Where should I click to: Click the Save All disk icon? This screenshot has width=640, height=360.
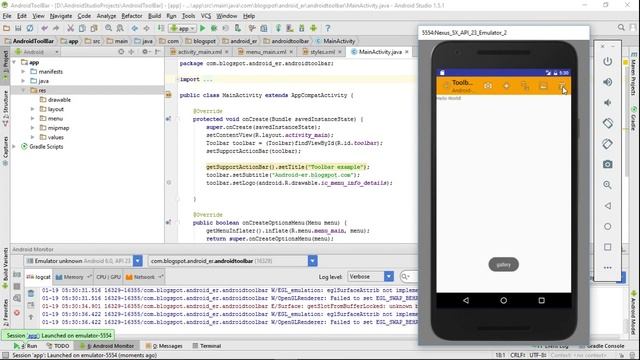coord(18,28)
